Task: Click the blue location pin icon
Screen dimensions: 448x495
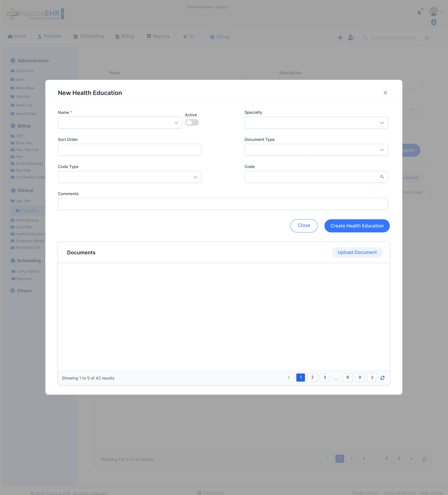Action: pyautogui.click(x=434, y=23)
